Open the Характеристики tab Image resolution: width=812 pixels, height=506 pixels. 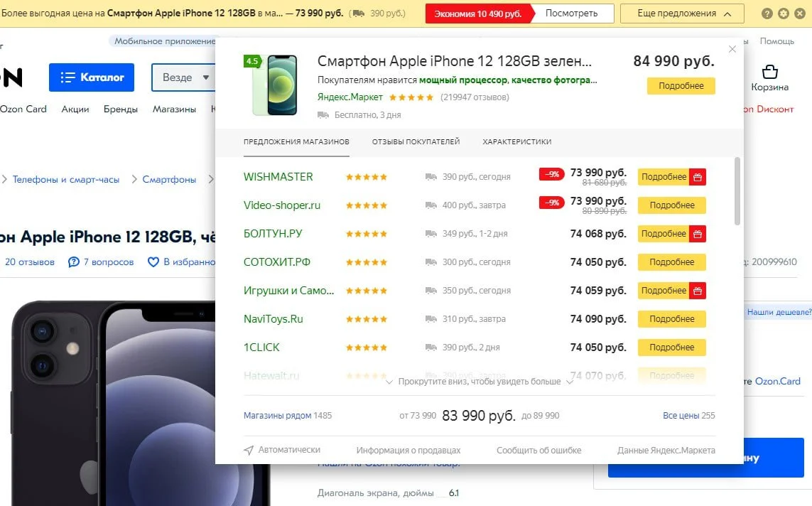coord(516,141)
